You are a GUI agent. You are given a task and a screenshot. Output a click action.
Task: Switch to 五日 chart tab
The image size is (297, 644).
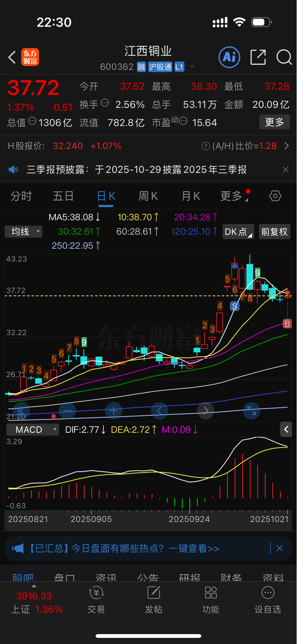pos(63,196)
